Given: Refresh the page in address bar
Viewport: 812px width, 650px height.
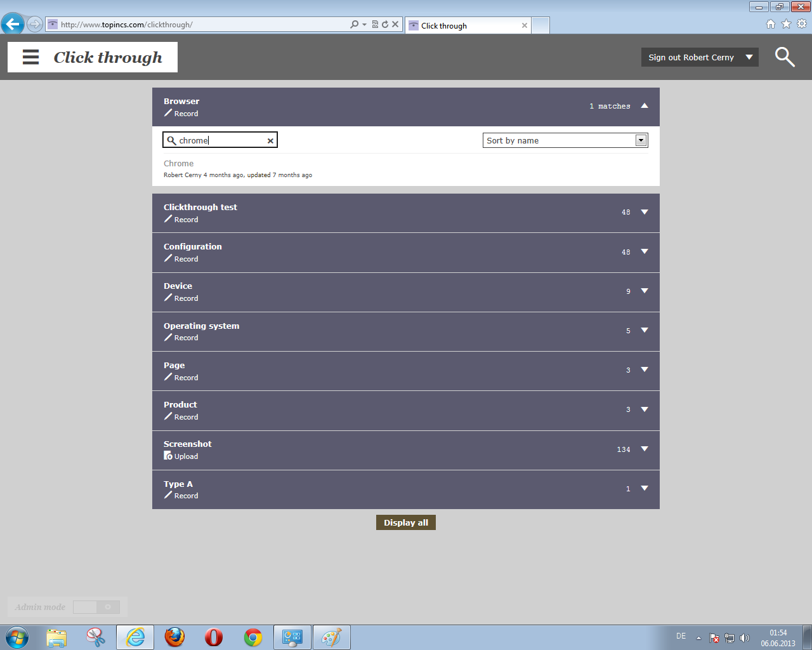Looking at the screenshot, I should tap(385, 25).
